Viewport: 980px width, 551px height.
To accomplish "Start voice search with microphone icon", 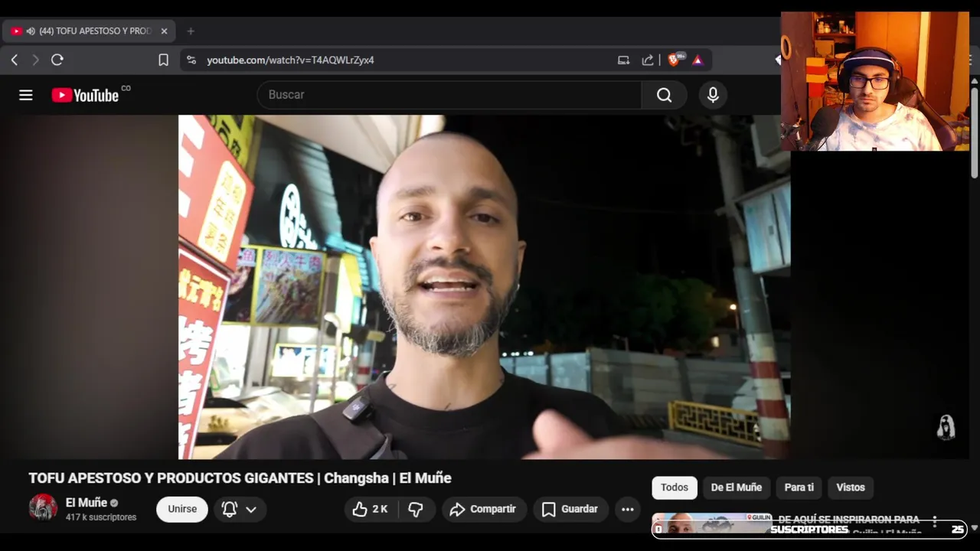I will [x=713, y=95].
